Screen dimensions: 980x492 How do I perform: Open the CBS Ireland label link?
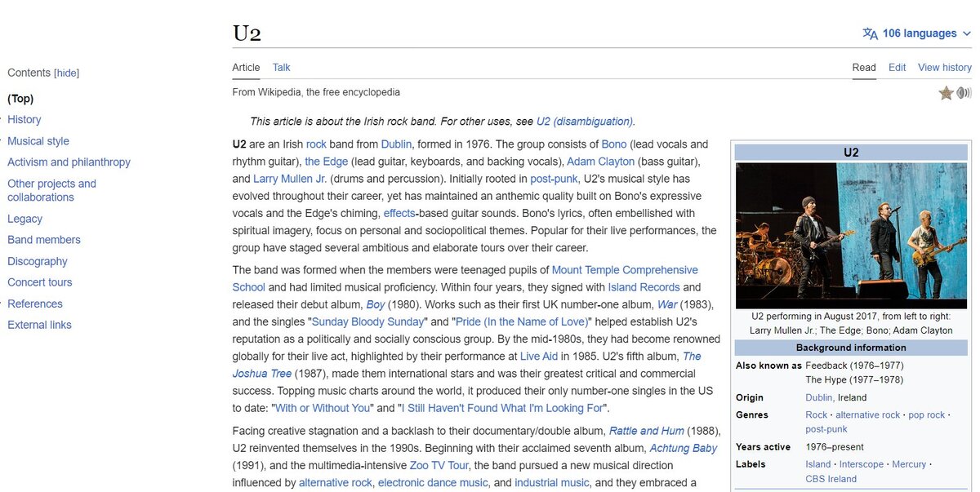[831, 479]
